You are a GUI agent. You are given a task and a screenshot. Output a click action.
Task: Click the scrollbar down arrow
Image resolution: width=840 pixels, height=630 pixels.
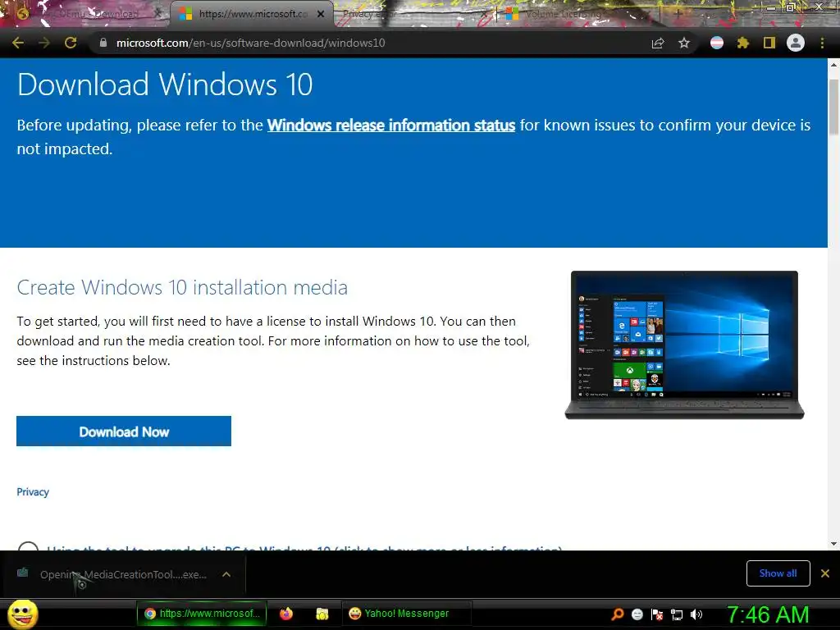click(x=833, y=544)
